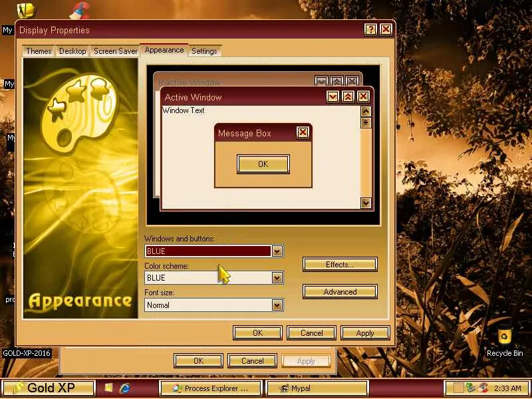
Task: Click the preview scrollbar down arrow
Action: pyautogui.click(x=366, y=203)
